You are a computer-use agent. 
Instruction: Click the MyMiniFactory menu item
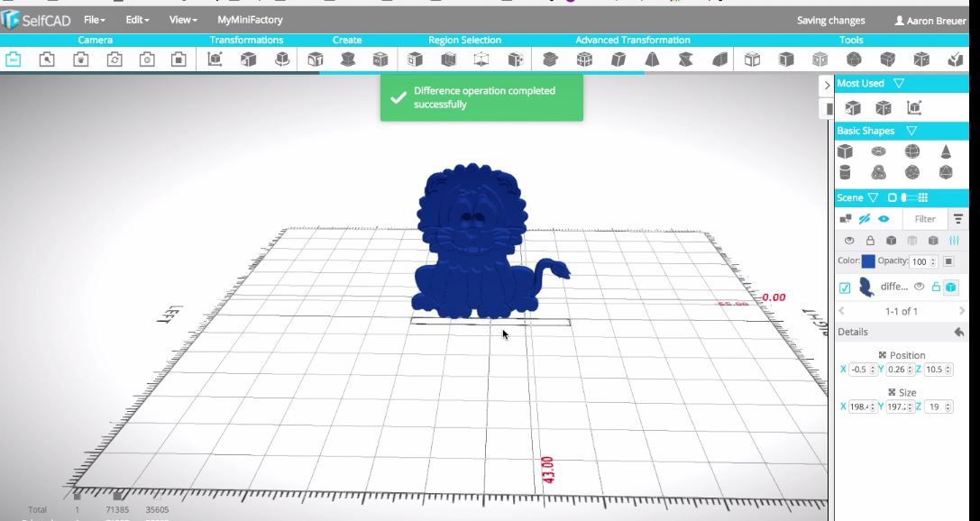click(248, 19)
